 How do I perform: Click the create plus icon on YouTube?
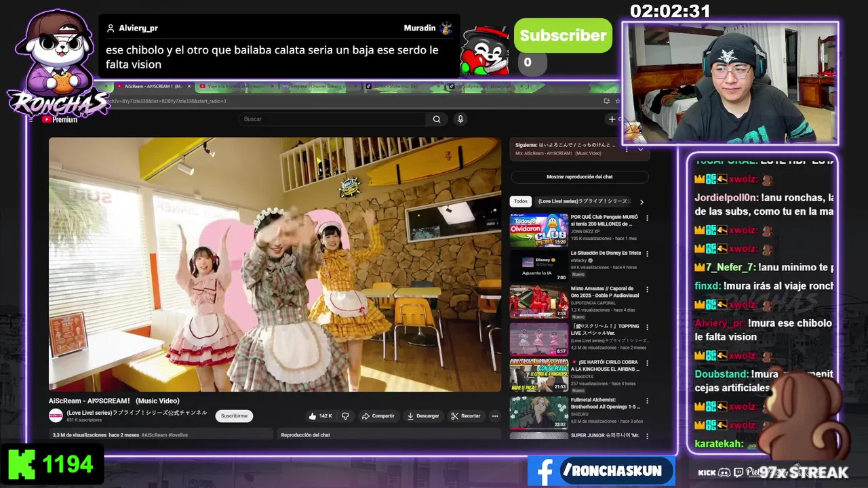tap(612, 119)
